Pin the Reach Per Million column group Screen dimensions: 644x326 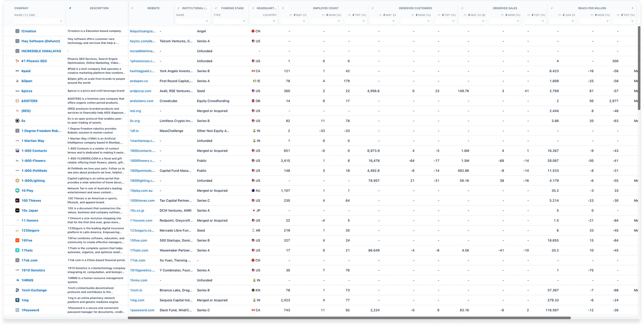[552, 8]
